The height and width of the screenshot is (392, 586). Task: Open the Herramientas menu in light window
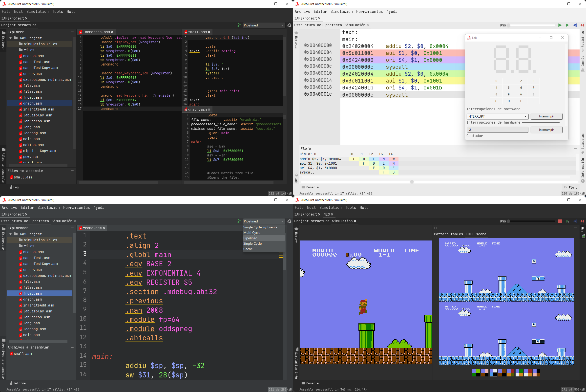369,12
